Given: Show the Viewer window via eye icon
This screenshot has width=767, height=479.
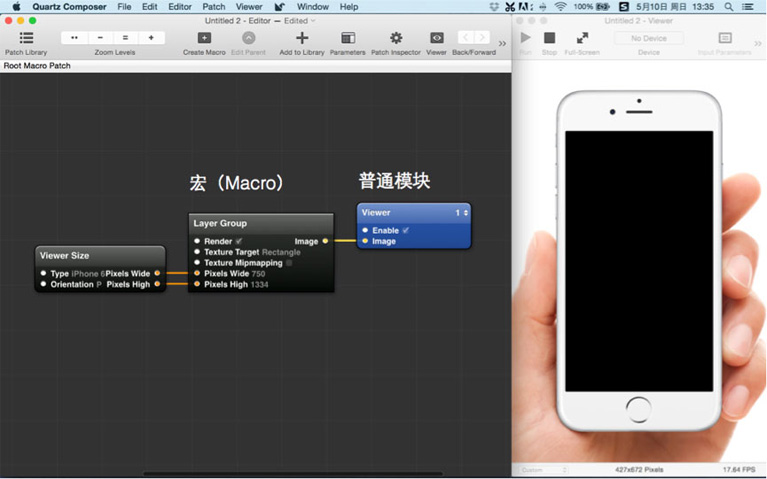Looking at the screenshot, I should click(436, 38).
